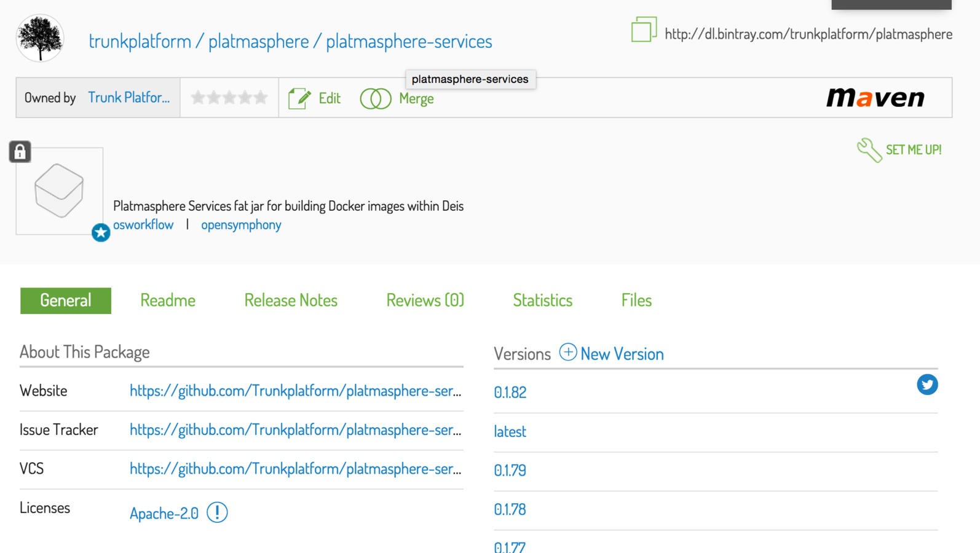Open the osworkflow tag link

tap(143, 225)
